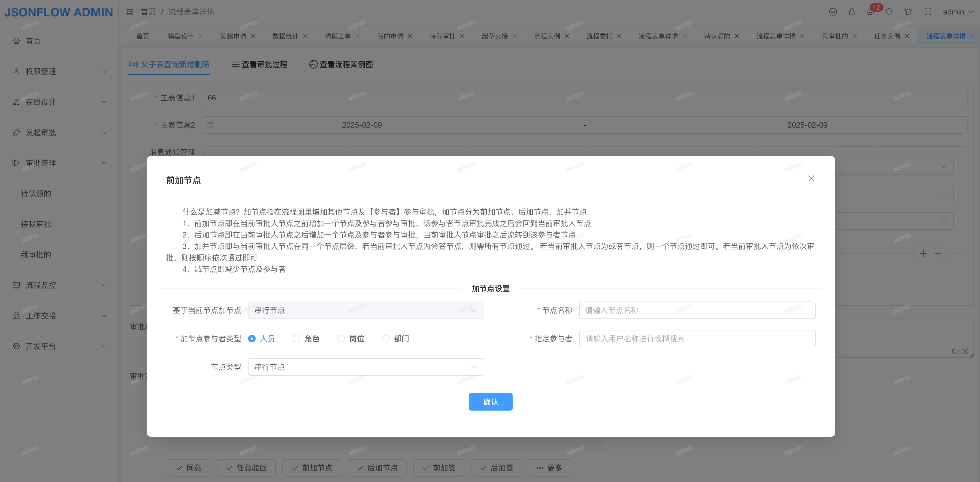Close the 前加节点 dialog
This screenshot has height=482, width=980.
tap(811, 178)
